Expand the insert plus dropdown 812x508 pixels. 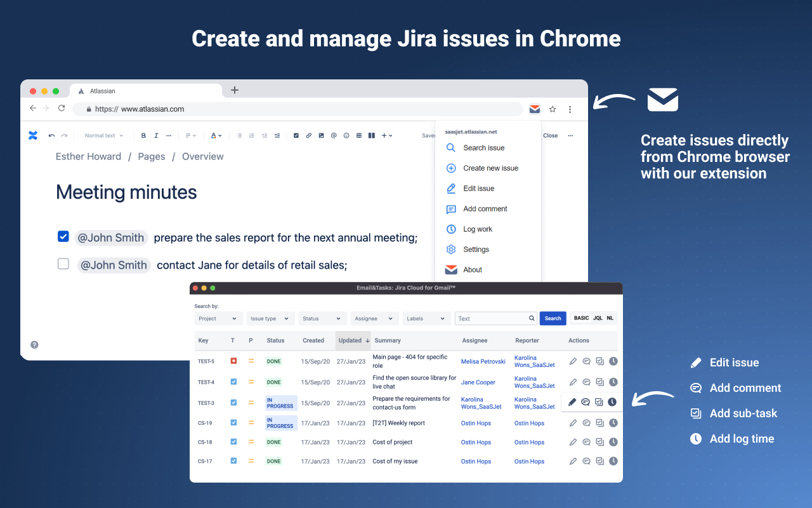(387, 135)
